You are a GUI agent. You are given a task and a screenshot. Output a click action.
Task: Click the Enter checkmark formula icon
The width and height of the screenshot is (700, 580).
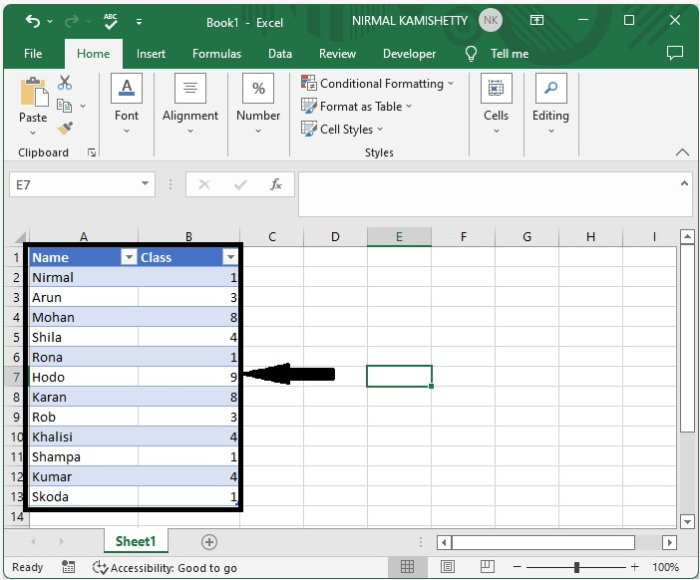click(240, 184)
